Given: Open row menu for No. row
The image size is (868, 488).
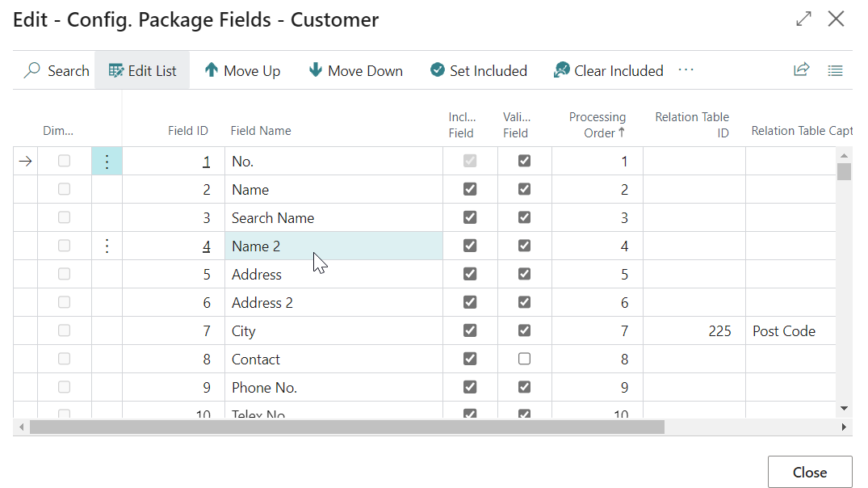Looking at the screenshot, I should [107, 162].
